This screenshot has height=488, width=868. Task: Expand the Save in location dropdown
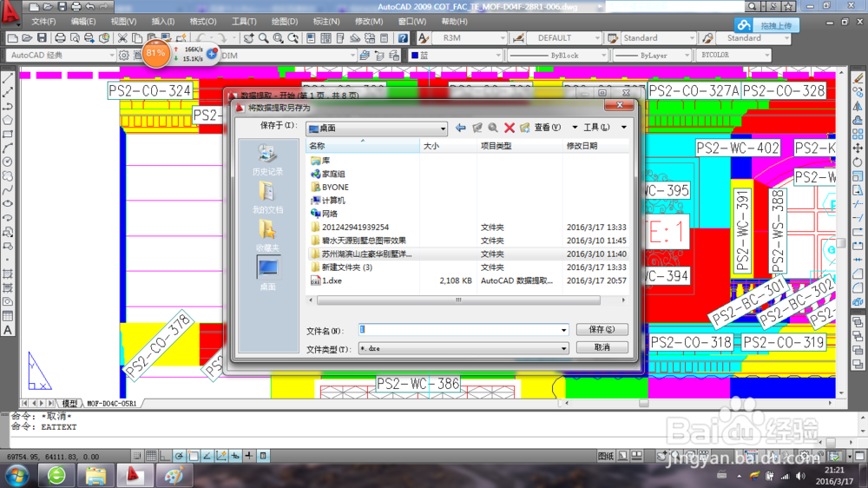point(443,129)
